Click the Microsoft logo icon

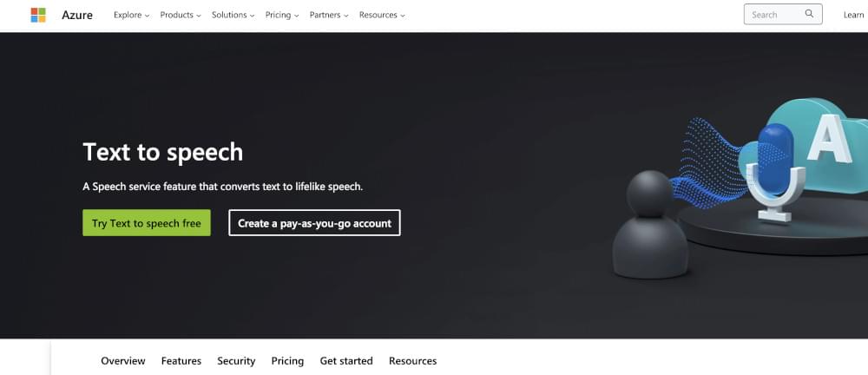pyautogui.click(x=38, y=15)
